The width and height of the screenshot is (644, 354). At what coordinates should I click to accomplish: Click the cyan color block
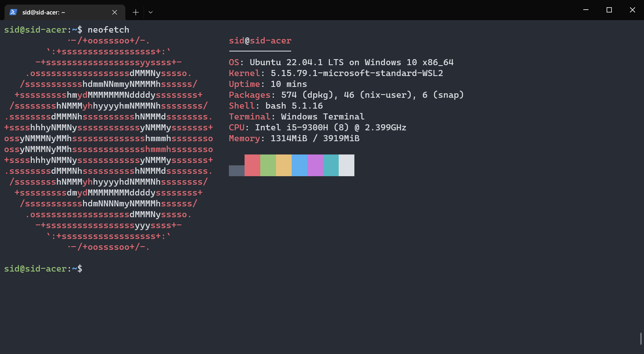pos(331,165)
